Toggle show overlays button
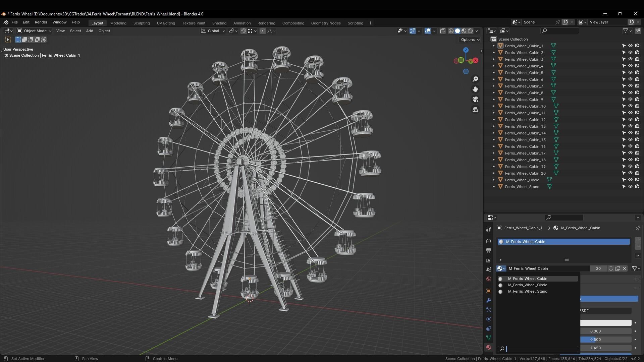Image resolution: width=644 pixels, height=362 pixels. coord(428,31)
